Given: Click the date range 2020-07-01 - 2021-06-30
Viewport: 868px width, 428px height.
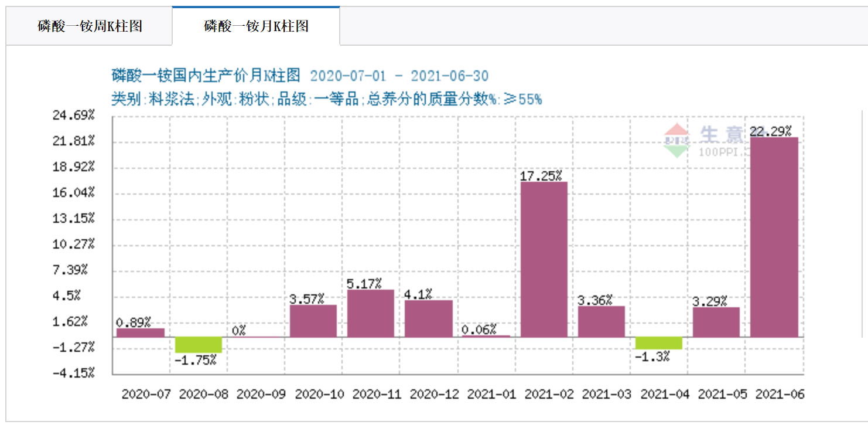Looking at the screenshot, I should pyautogui.click(x=399, y=76).
